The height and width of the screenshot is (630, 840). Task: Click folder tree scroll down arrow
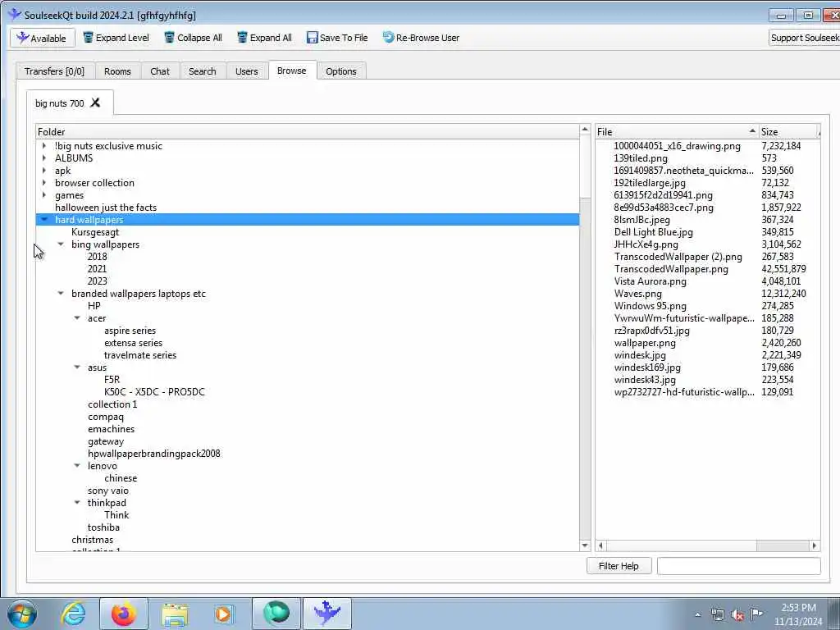coord(584,546)
